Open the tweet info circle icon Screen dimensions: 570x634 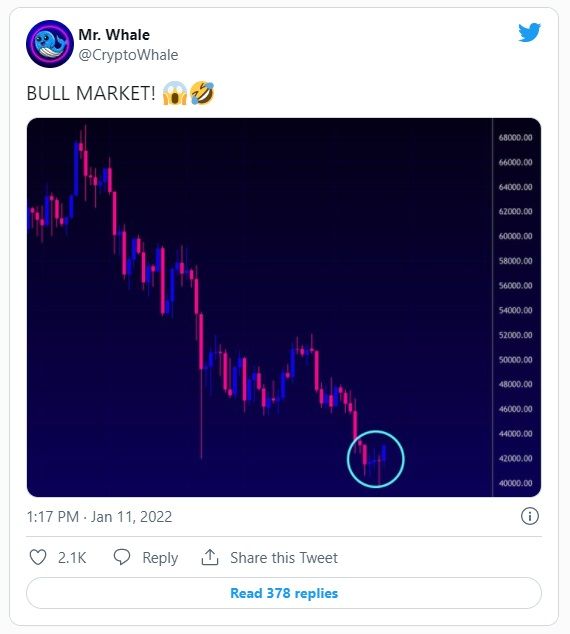pyautogui.click(x=530, y=516)
